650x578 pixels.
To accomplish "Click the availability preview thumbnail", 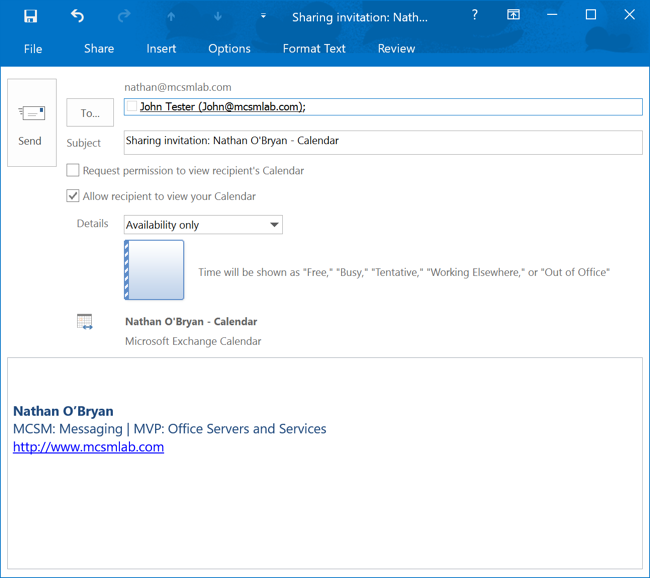I will pyautogui.click(x=154, y=270).
